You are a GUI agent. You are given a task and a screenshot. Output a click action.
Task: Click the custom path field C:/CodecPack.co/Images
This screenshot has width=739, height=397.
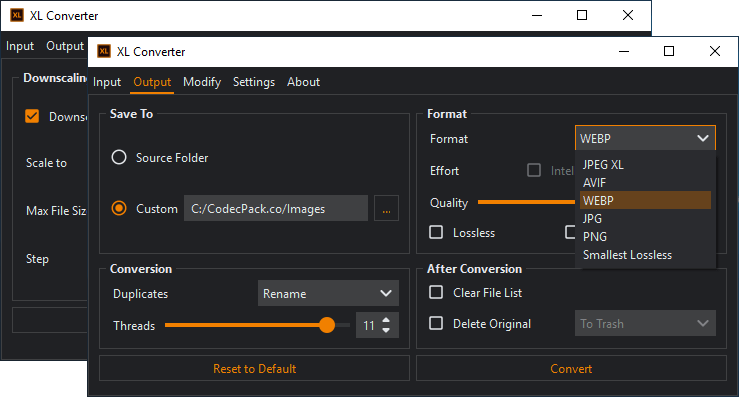click(x=276, y=208)
